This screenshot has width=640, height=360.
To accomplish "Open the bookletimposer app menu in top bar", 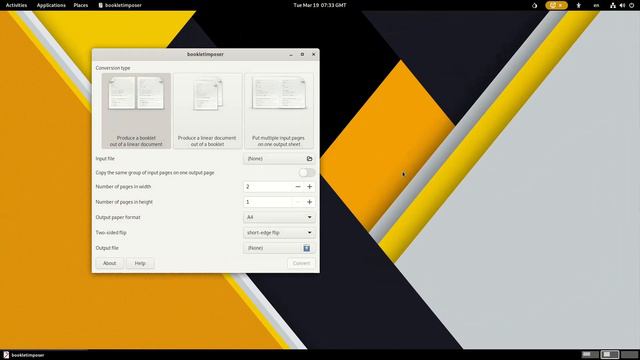I will [120, 5].
